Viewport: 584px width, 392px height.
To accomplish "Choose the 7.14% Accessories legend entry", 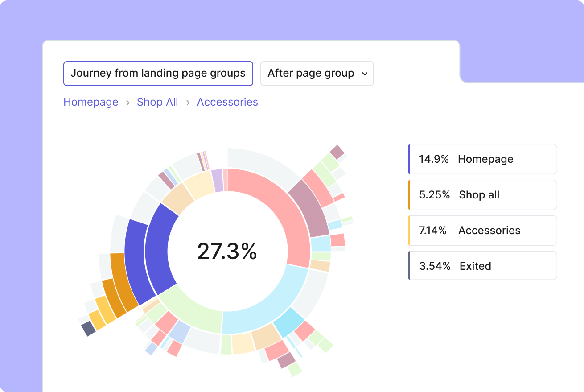I will pos(483,231).
